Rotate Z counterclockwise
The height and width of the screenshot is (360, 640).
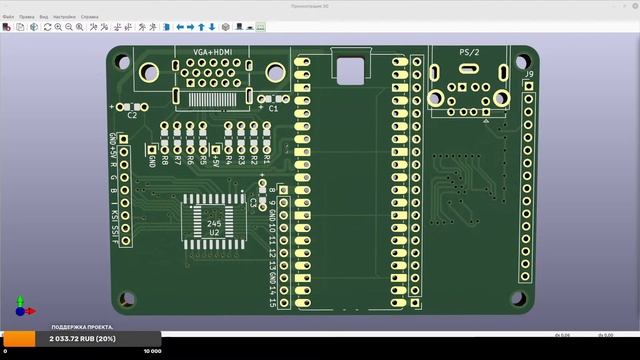point(153,27)
